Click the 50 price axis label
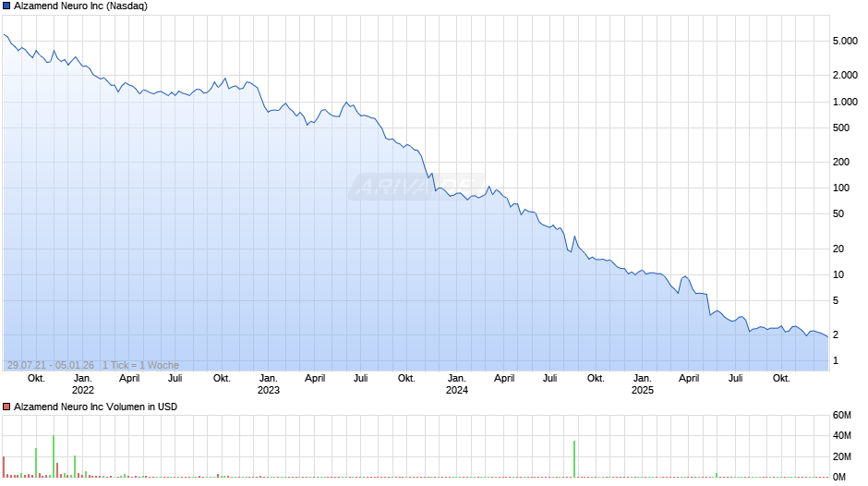The height and width of the screenshot is (486, 868). click(838, 214)
